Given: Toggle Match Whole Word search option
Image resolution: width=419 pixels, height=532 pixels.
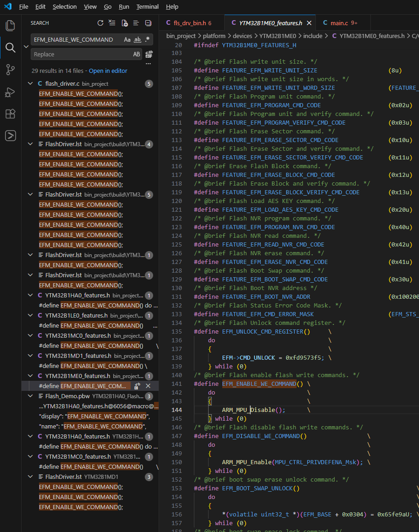Looking at the screenshot, I should click(138, 40).
